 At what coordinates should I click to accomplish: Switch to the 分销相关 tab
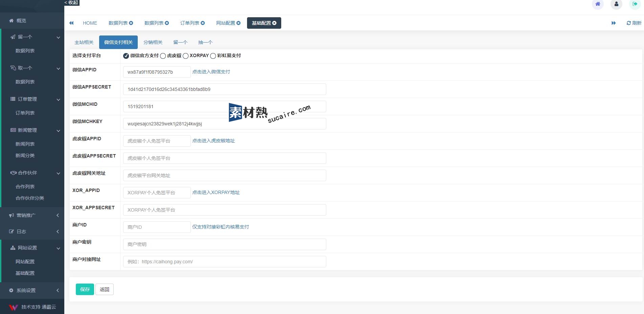(153, 42)
